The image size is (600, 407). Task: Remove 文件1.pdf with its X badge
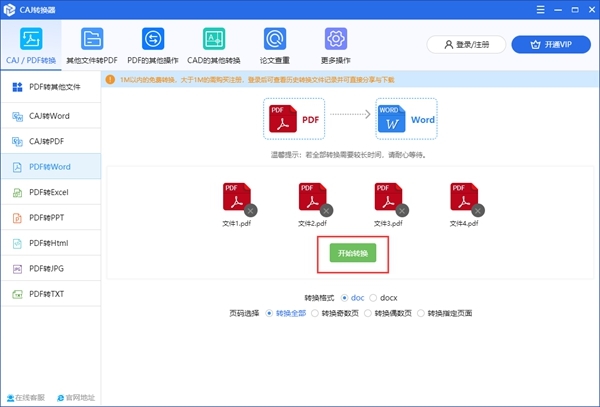point(250,210)
